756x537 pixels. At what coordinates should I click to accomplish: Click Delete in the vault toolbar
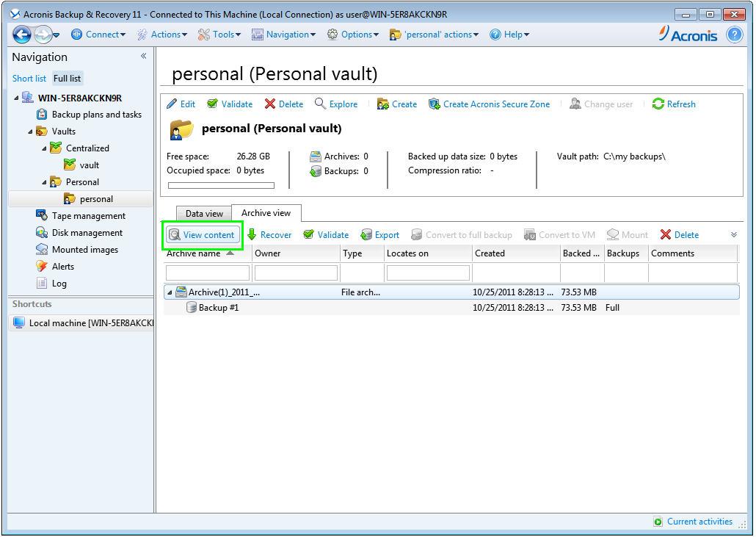pos(284,104)
